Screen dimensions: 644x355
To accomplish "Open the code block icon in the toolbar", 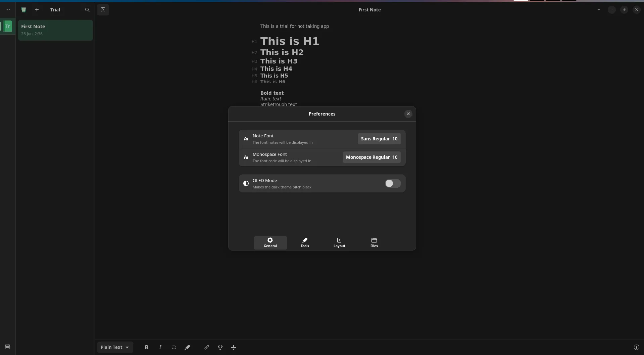I will 220,347.
